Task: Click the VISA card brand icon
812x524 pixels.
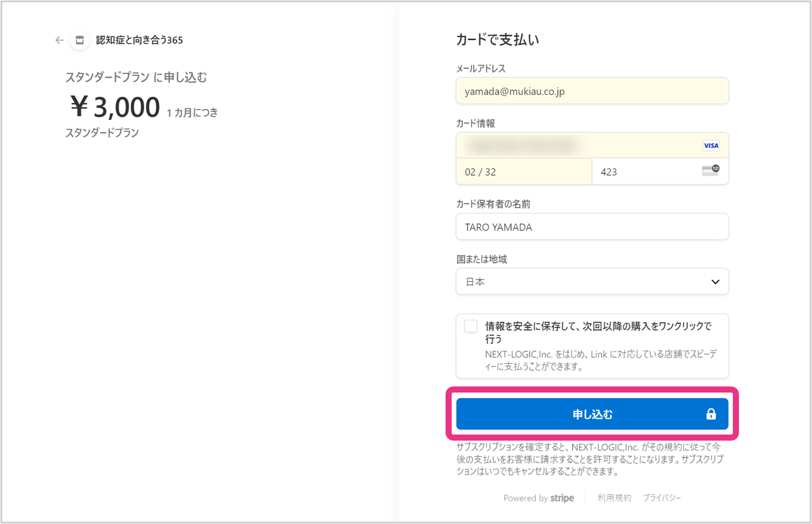Action: [710, 145]
